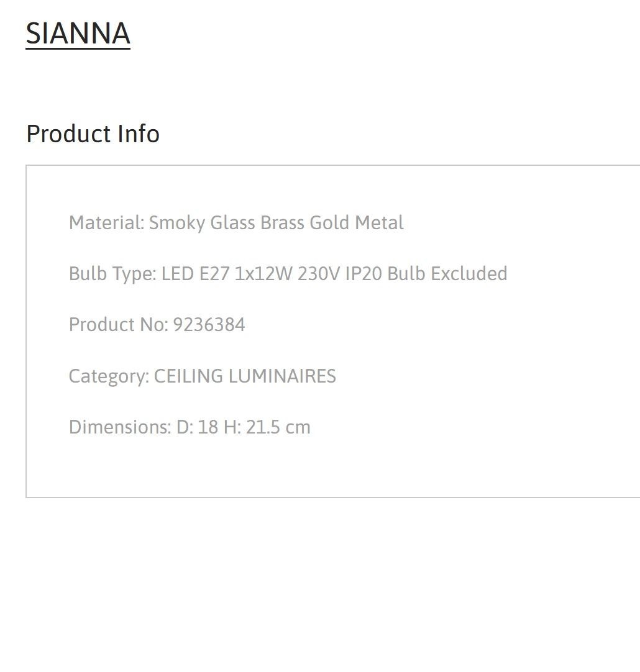Click the LED E27 bulb specification
Image resolution: width=640 pixels, height=672 pixels.
coord(196,273)
